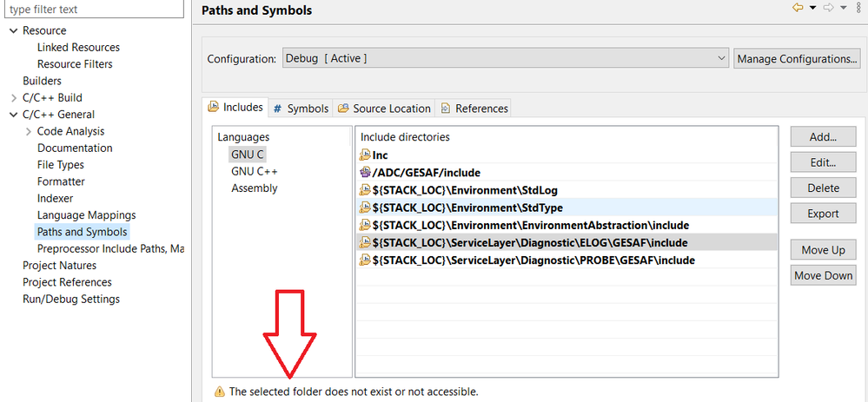
Task: Click the StdLog include directory icon
Action: pyautogui.click(x=366, y=189)
